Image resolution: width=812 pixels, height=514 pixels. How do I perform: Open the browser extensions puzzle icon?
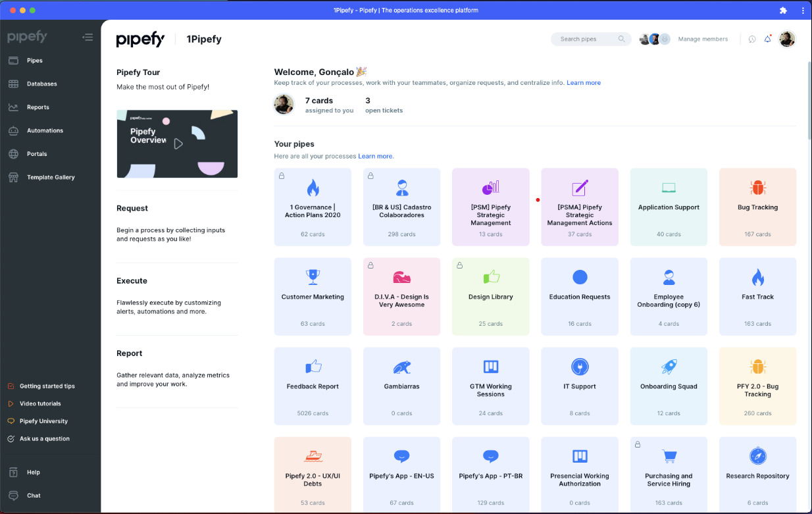[784, 10]
